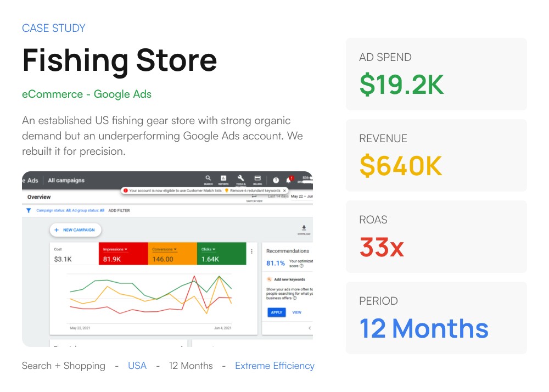This screenshot has height=392, width=549.
Task: Click the CASE STUDY label
Action: [54, 28]
